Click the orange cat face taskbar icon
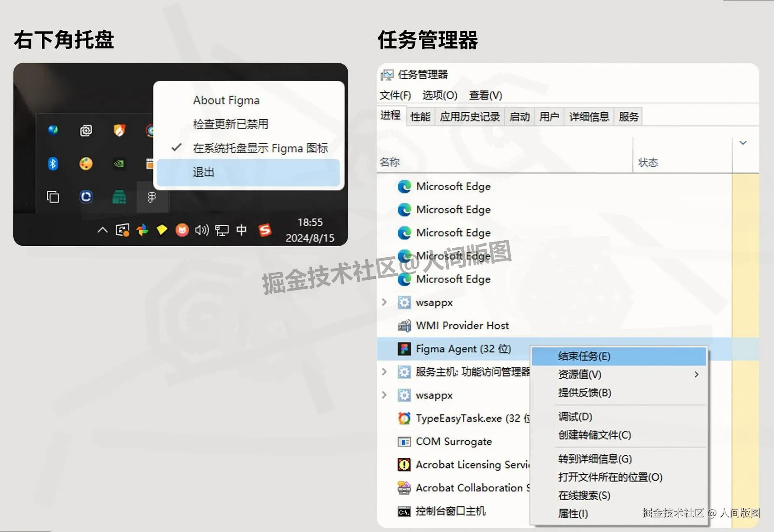 (182, 230)
